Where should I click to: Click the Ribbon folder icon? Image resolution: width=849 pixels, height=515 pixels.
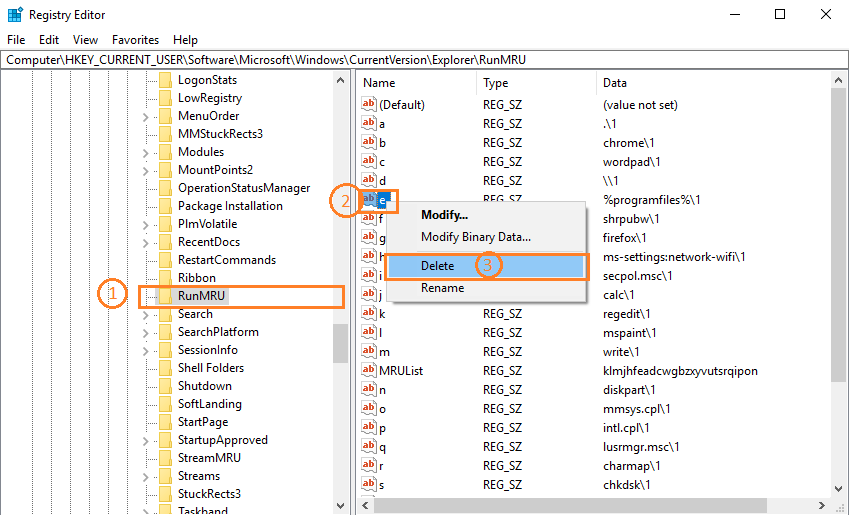[166, 278]
